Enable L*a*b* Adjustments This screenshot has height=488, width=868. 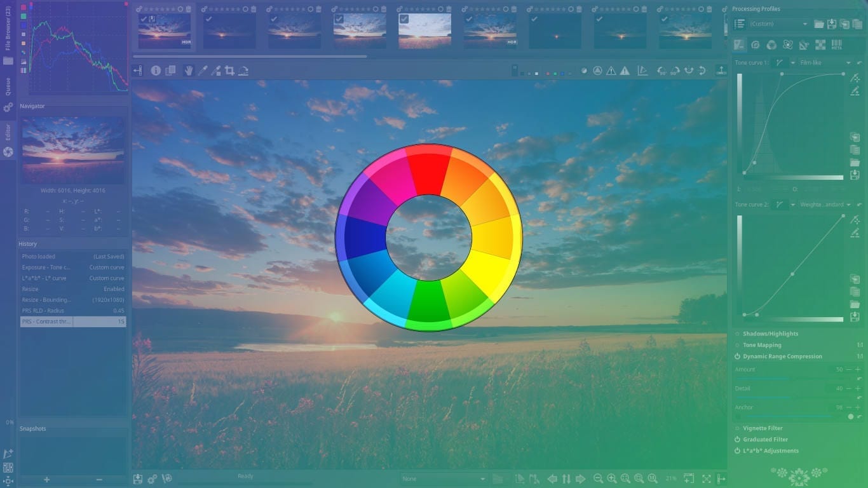pyautogui.click(x=738, y=451)
